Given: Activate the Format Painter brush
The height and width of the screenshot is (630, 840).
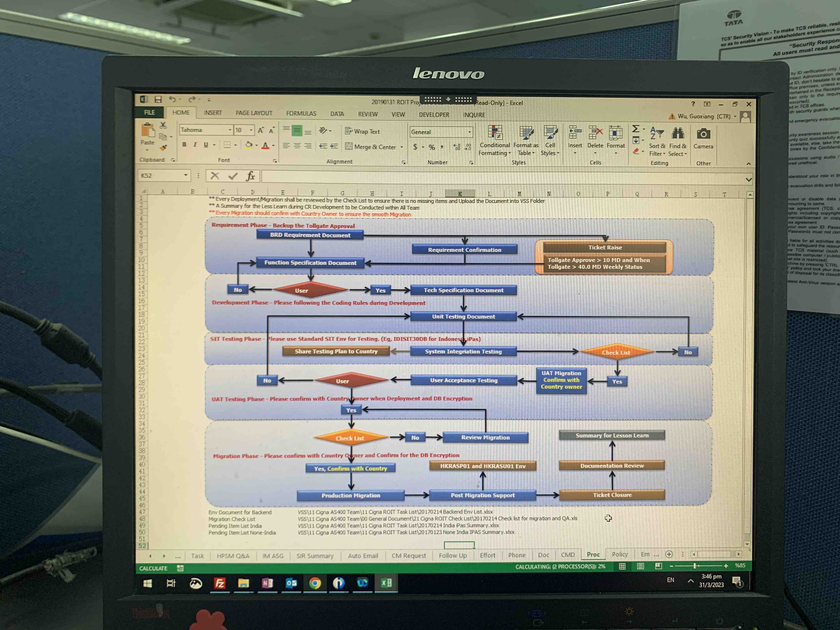Looking at the screenshot, I should [x=163, y=147].
